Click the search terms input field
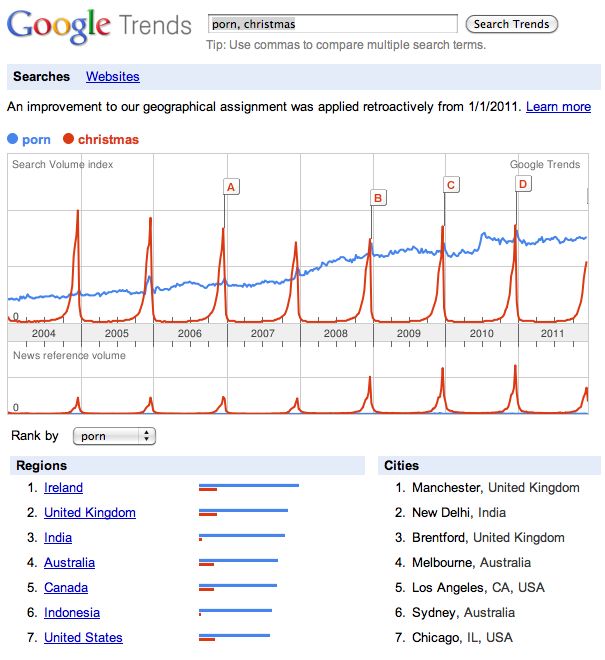 pyautogui.click(x=332, y=24)
